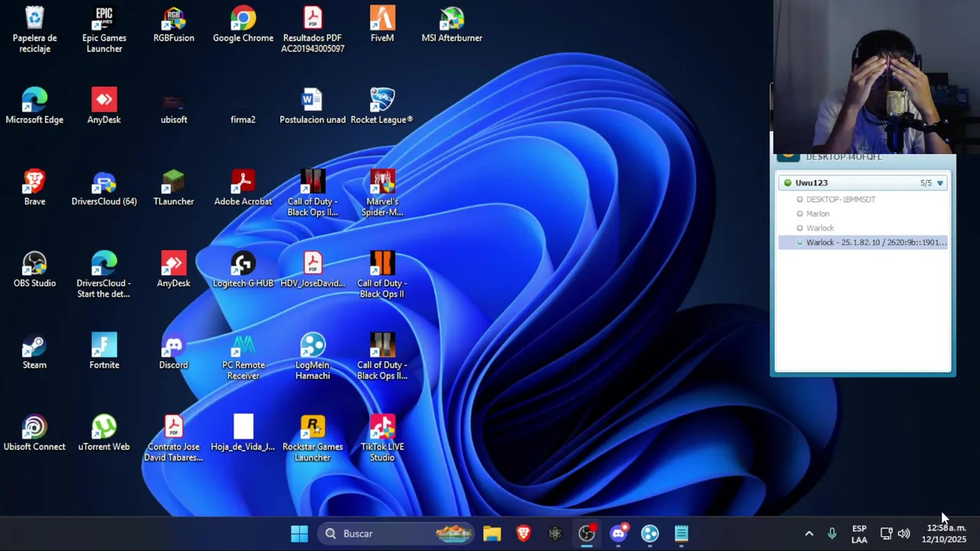The height and width of the screenshot is (551, 980).
Task: Open network settings from the tray
Action: pos(886,533)
